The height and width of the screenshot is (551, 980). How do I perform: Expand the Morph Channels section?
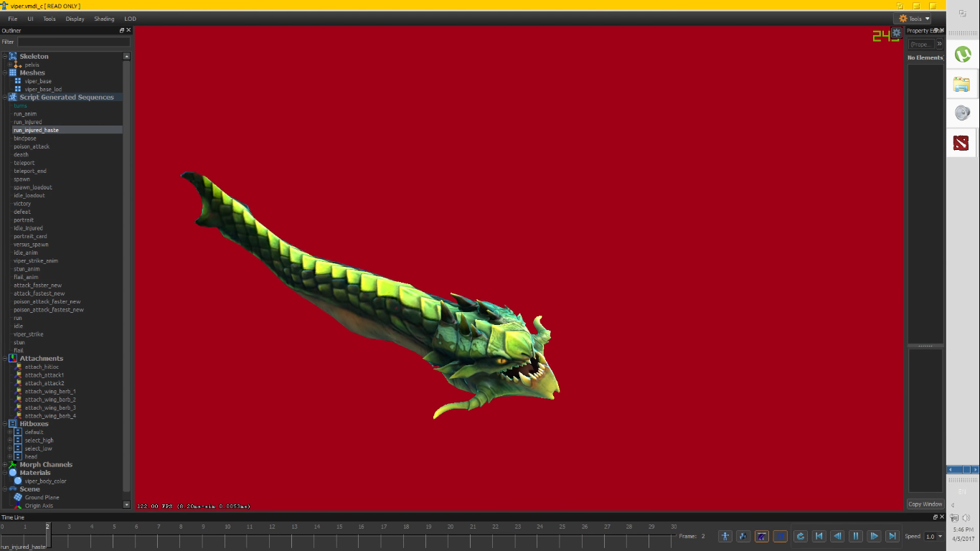coord(5,464)
